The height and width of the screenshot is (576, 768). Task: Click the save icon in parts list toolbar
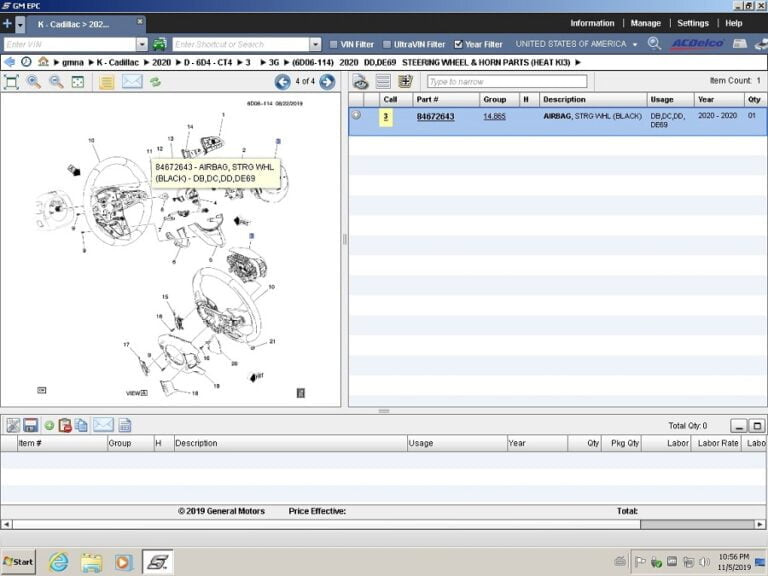[x=30, y=425]
